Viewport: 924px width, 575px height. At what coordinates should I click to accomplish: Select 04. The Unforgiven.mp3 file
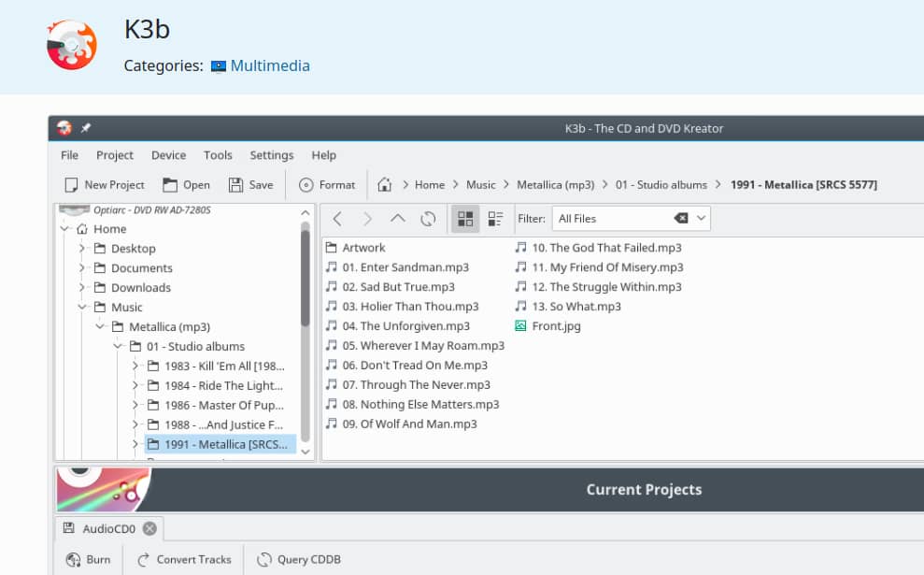point(398,325)
